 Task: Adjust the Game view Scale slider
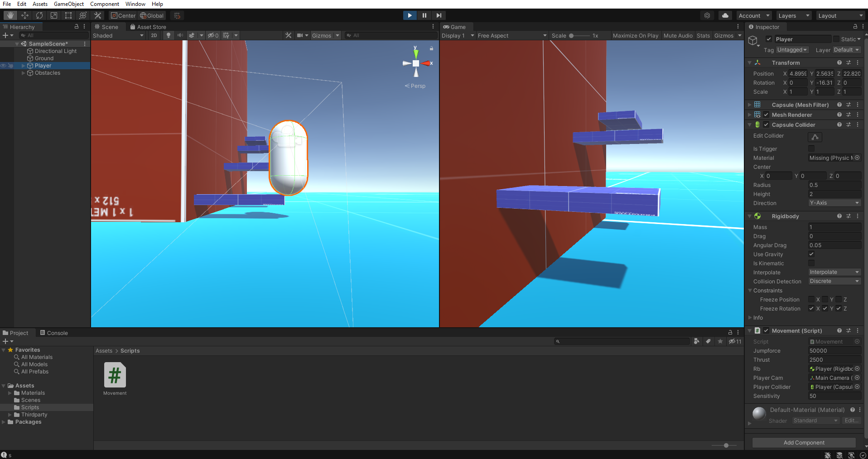(579, 35)
